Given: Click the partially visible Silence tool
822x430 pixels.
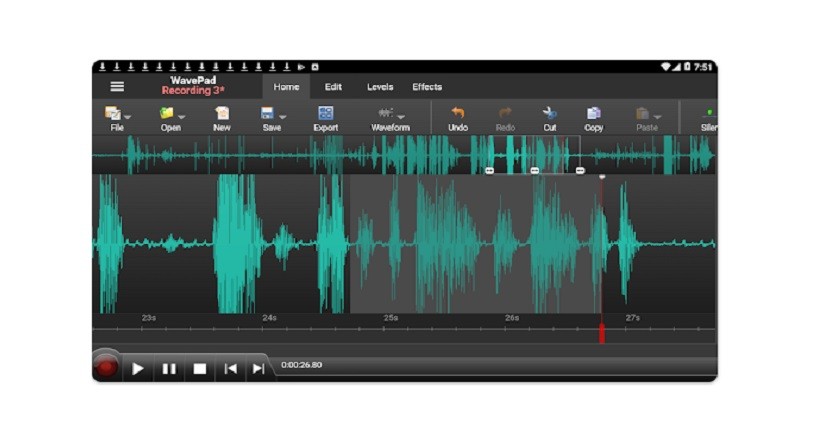Looking at the screenshot, I should tap(709, 119).
